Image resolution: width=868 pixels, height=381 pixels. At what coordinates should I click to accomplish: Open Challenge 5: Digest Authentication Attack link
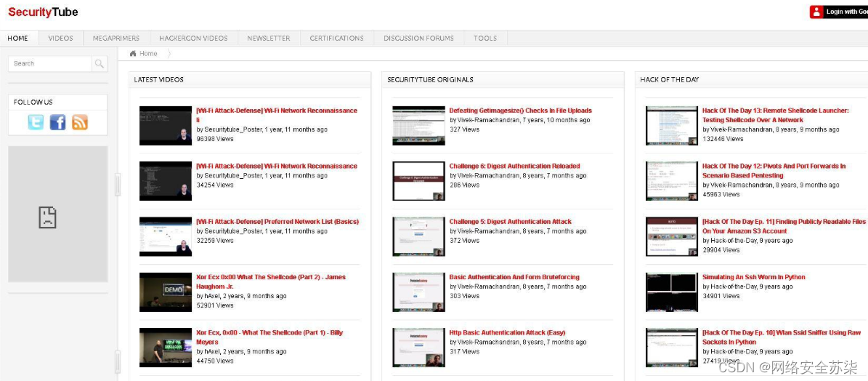[511, 222]
